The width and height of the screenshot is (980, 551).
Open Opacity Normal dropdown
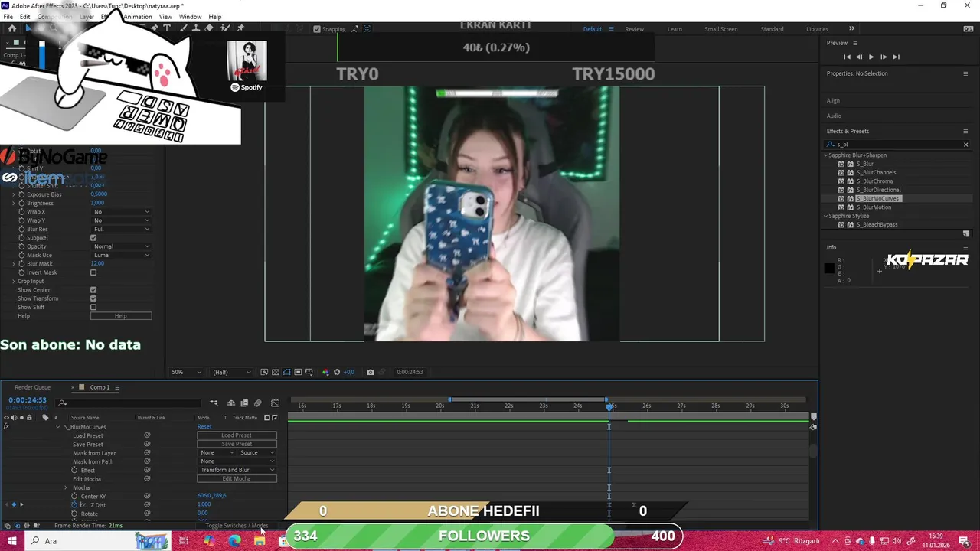tap(121, 246)
